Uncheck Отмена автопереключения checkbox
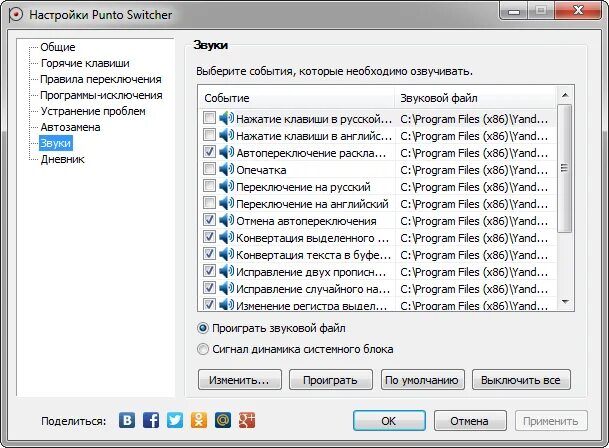This screenshot has height=448, width=609. click(209, 220)
